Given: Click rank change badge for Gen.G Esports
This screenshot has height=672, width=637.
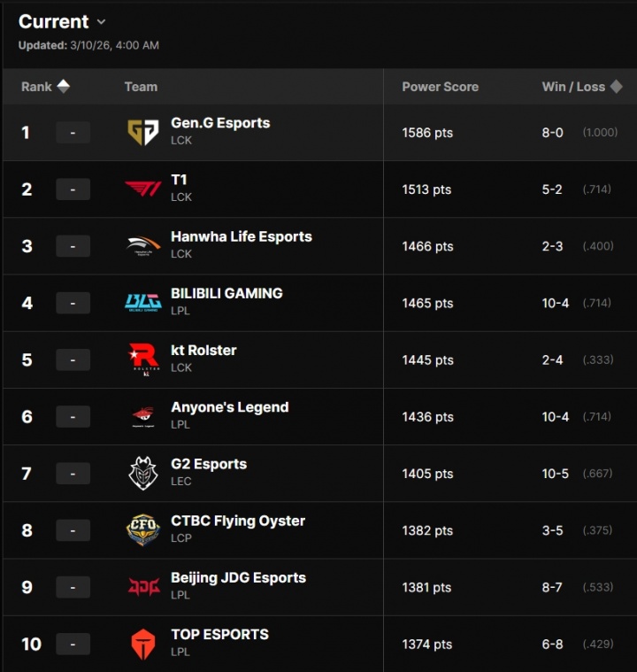Looking at the screenshot, I should [73, 133].
